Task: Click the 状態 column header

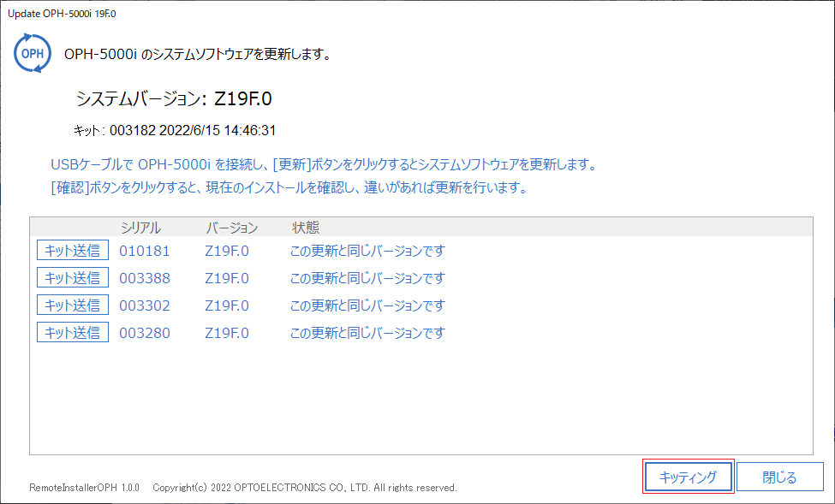Action: point(306,228)
